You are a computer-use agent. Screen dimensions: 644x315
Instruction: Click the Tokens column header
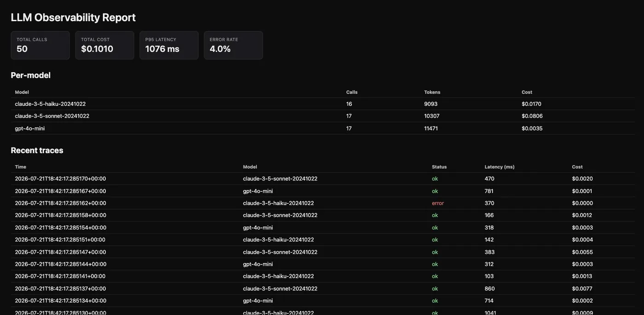pyautogui.click(x=432, y=92)
